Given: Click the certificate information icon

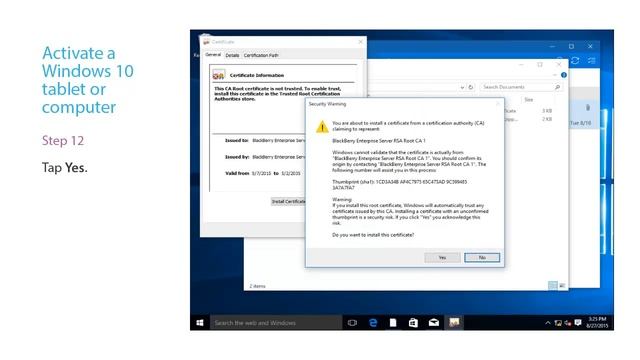Looking at the screenshot, I should (x=218, y=75).
